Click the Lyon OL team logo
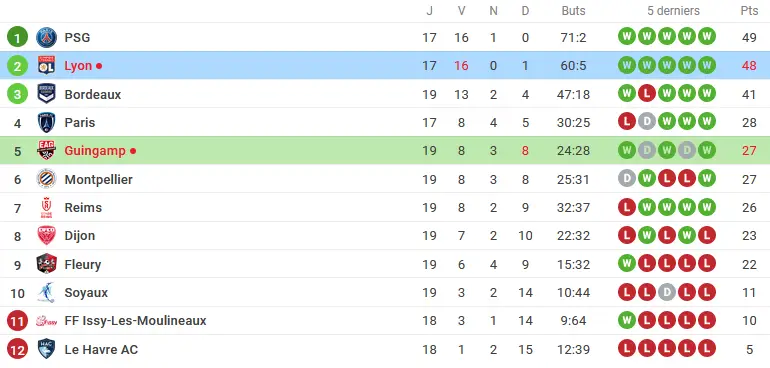770x368 pixels. point(46,65)
